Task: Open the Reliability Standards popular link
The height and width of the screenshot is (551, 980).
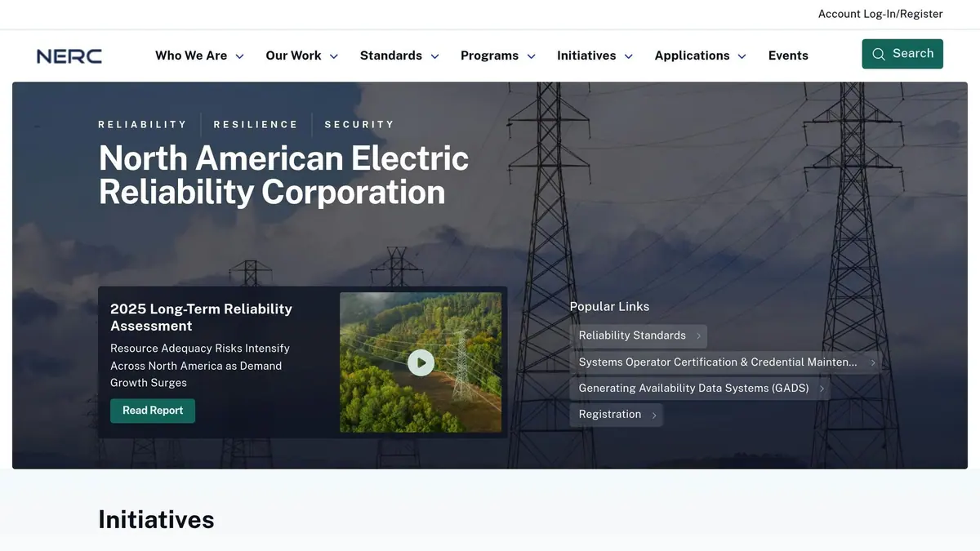Action: click(x=639, y=336)
